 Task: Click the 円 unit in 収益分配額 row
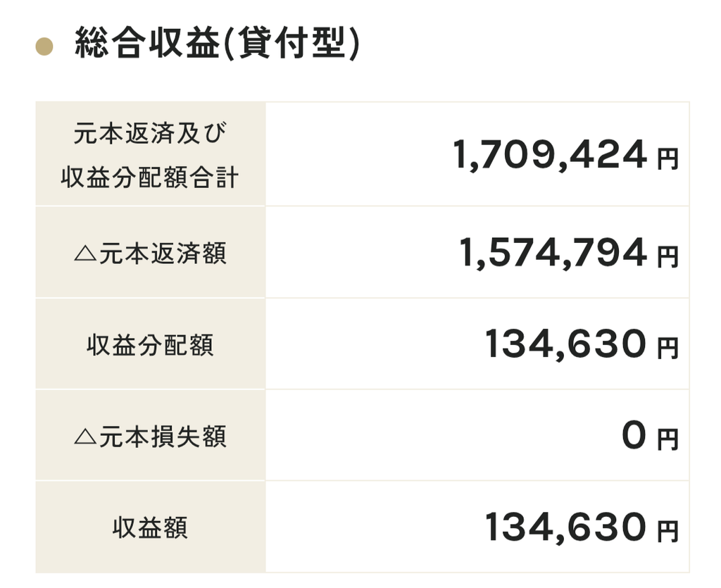[668, 348]
